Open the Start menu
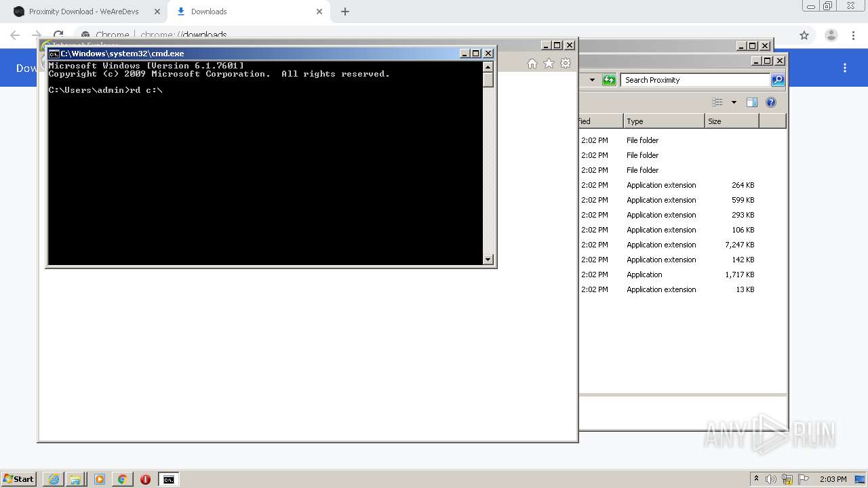 click(18, 479)
